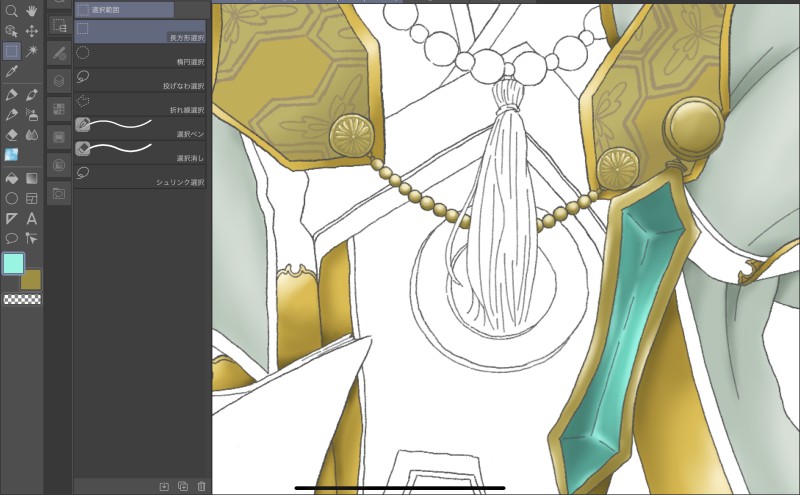Choose the 長方形選択 sub tool
The width and height of the screenshot is (800, 495).
click(x=140, y=32)
